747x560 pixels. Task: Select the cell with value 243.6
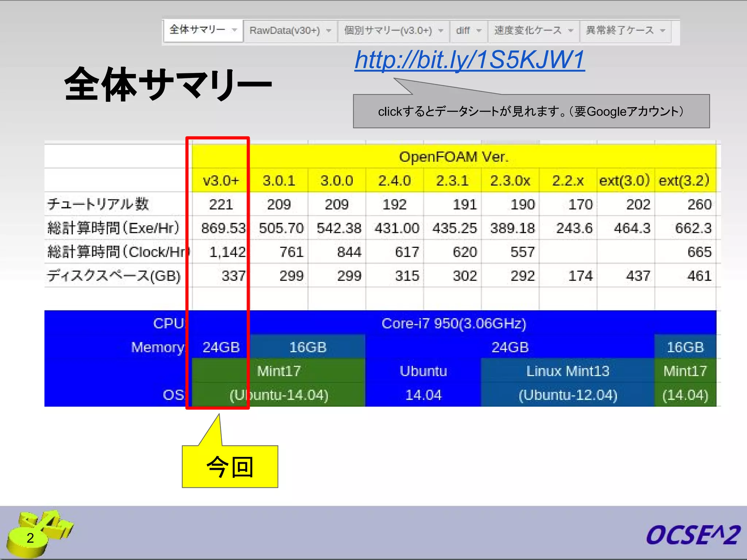(568, 228)
